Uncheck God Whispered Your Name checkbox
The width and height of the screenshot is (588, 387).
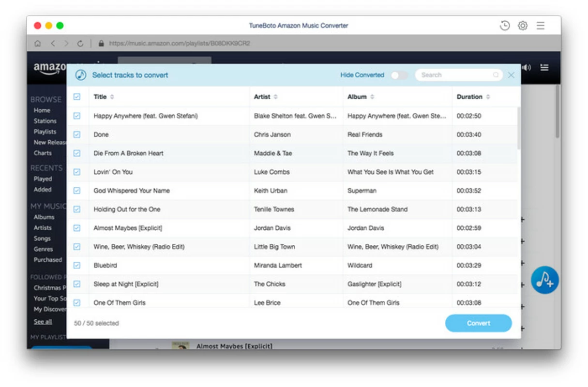pos(77,191)
